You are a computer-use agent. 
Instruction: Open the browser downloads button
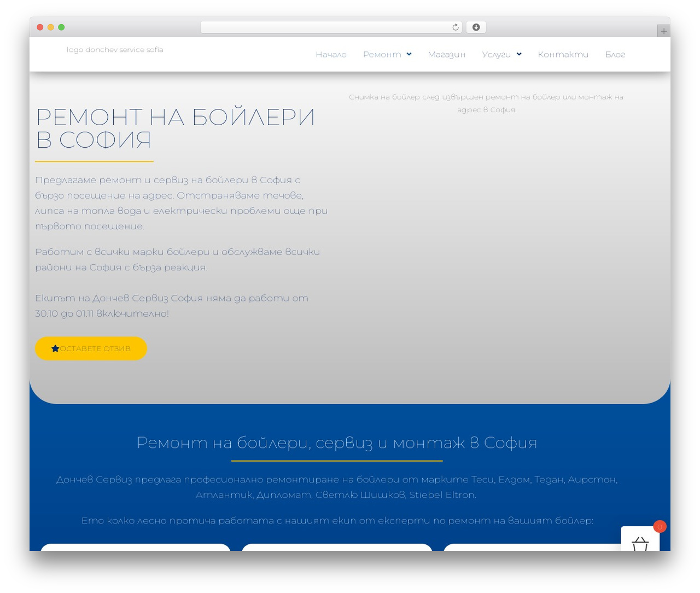pyautogui.click(x=476, y=27)
